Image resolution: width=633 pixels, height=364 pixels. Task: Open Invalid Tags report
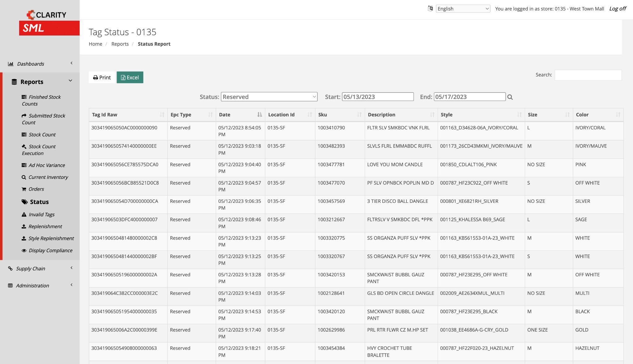click(41, 215)
